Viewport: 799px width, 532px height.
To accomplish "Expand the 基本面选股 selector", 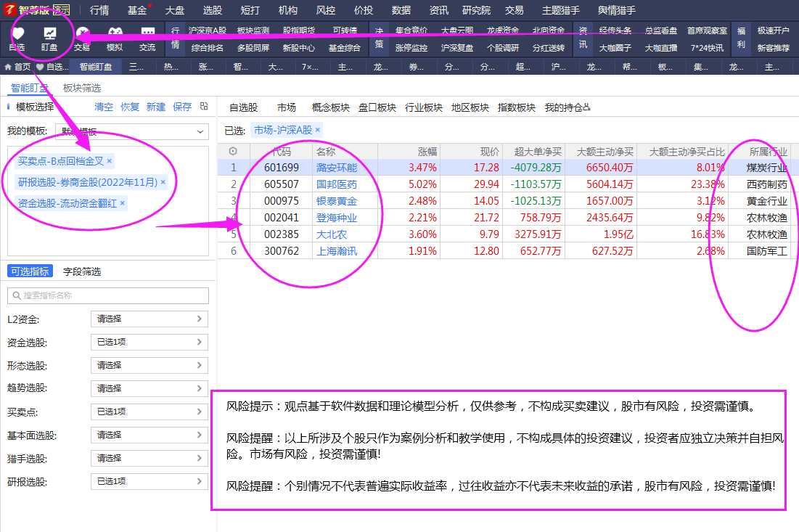I will (x=149, y=435).
